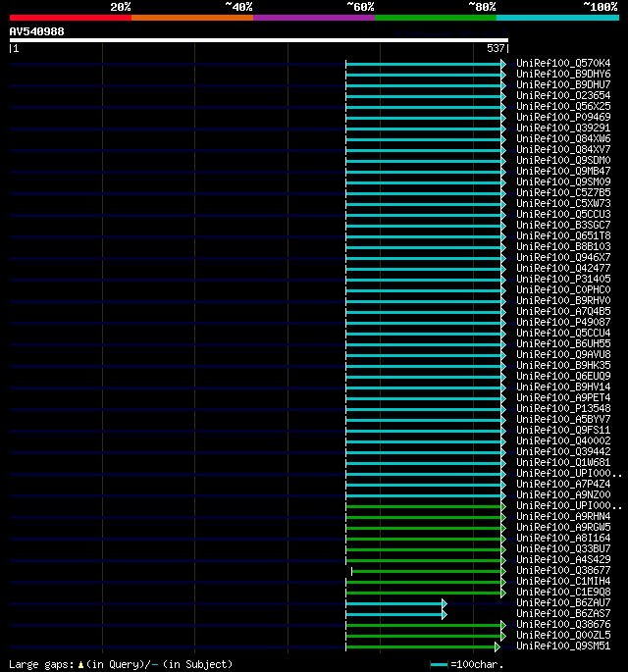Image resolution: width=628 pixels, height=672 pixels.
Task: Select the UniRef100_P09469 label
Action: 563,117
